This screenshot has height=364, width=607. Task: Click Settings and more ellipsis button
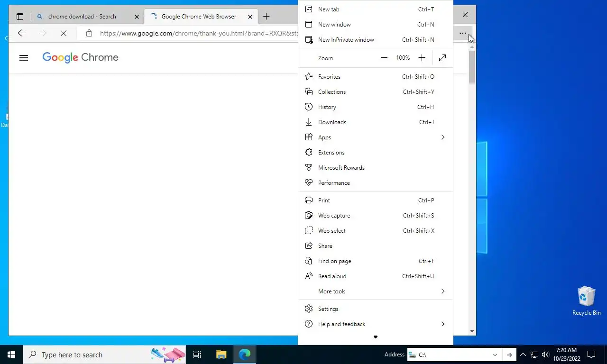pos(463,33)
